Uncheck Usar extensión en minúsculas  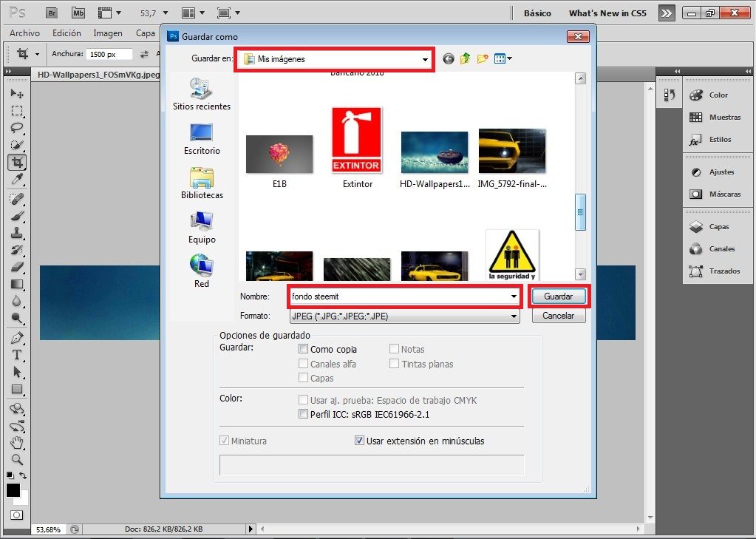tap(359, 441)
